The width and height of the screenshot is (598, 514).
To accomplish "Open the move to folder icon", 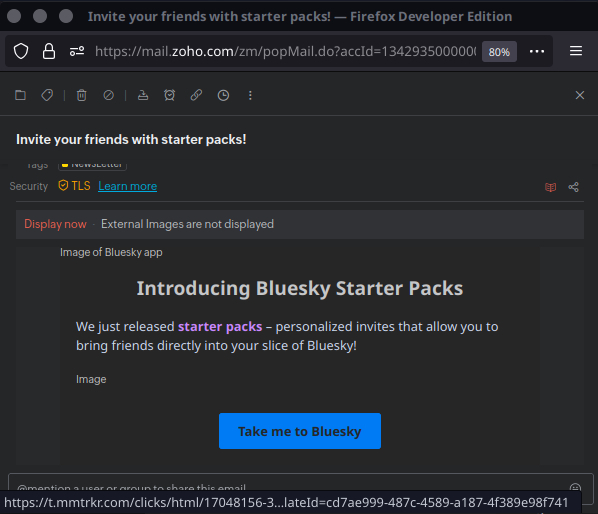I will 20,95.
